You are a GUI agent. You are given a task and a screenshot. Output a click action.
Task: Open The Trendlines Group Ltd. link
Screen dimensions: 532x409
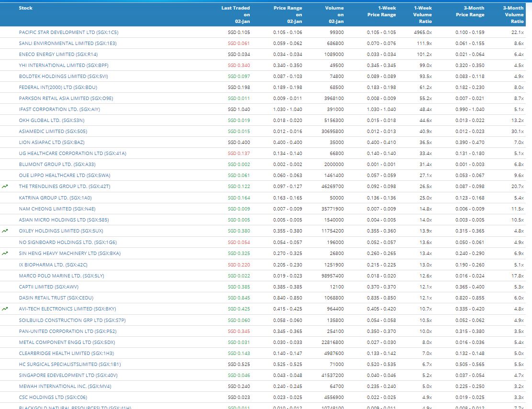65,187
